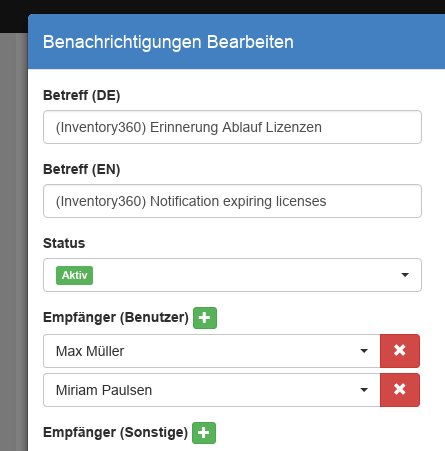Remove recipient Max Müller with red X

(x=400, y=351)
